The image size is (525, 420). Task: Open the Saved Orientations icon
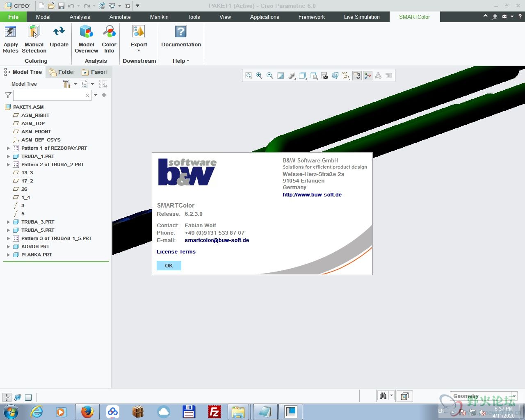coord(314,75)
